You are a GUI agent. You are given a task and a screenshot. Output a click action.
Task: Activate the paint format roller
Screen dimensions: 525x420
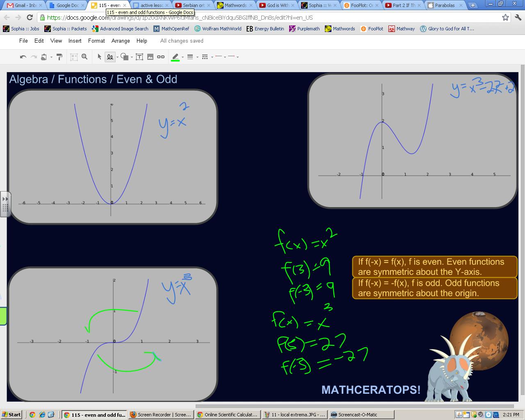(59, 57)
